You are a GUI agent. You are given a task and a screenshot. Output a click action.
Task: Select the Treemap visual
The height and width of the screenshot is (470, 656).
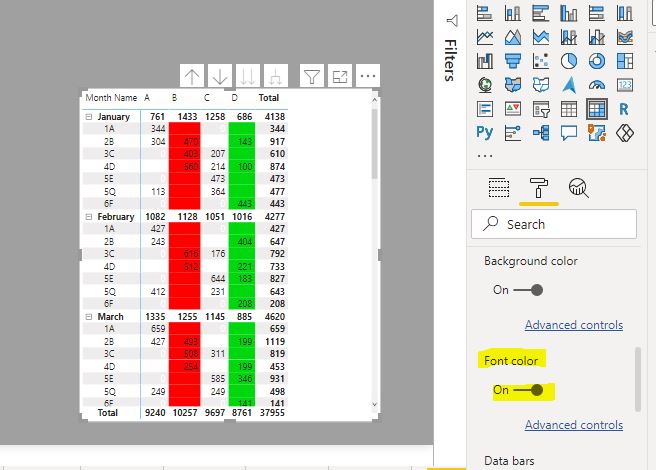pos(625,61)
